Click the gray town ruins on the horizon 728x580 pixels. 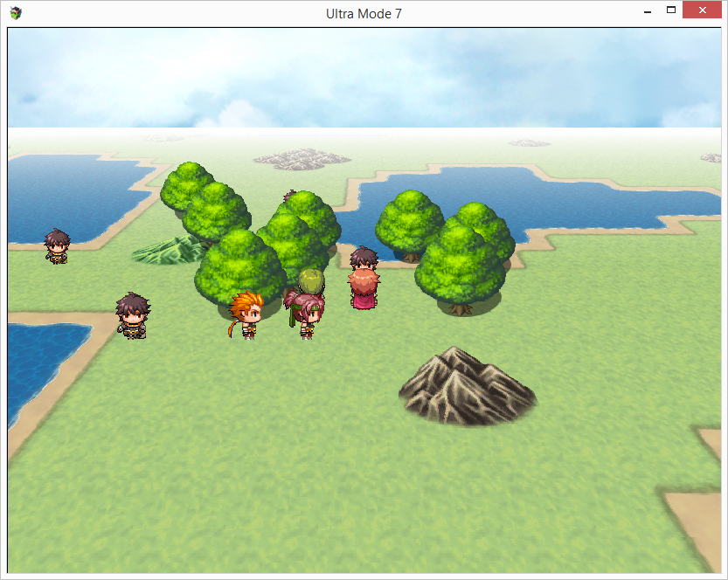[302, 159]
